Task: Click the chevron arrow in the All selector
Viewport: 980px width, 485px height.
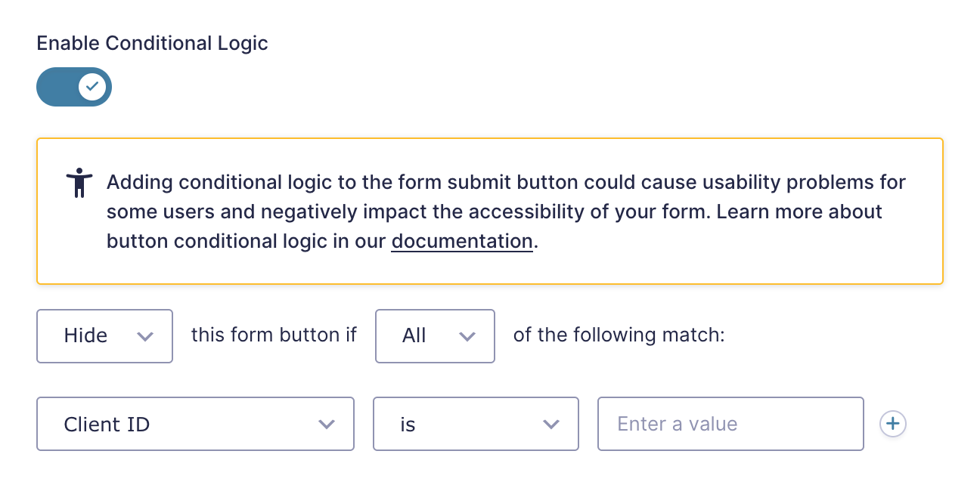Action: coord(467,336)
